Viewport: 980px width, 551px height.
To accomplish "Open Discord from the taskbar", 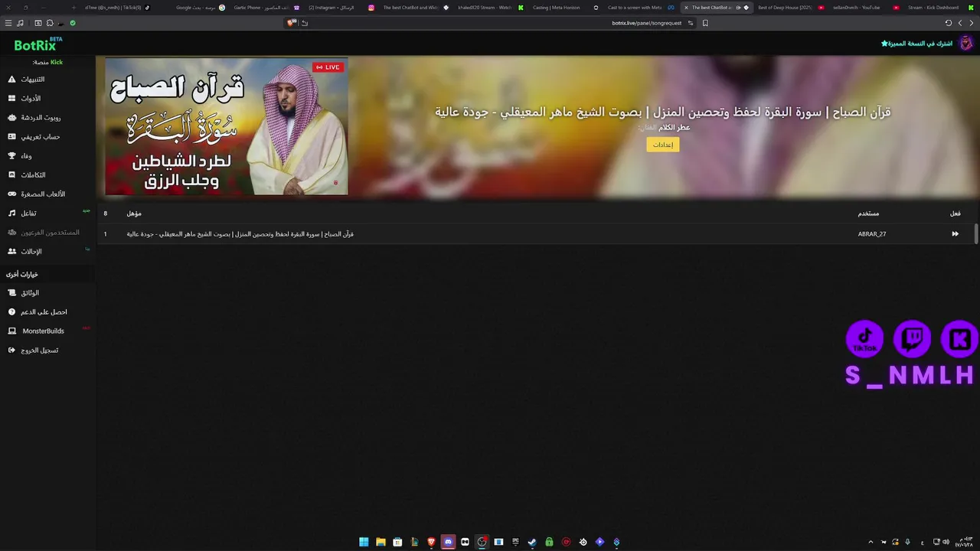I will tap(448, 542).
